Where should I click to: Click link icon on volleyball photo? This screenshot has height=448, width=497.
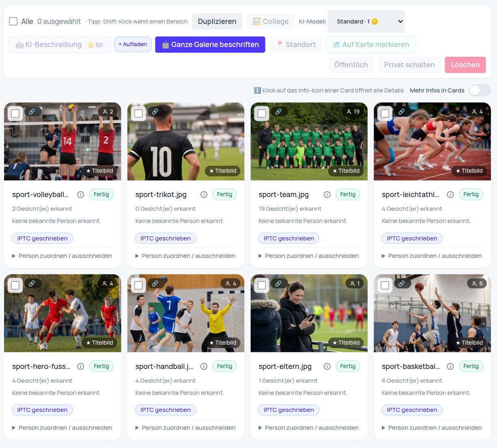32,111
